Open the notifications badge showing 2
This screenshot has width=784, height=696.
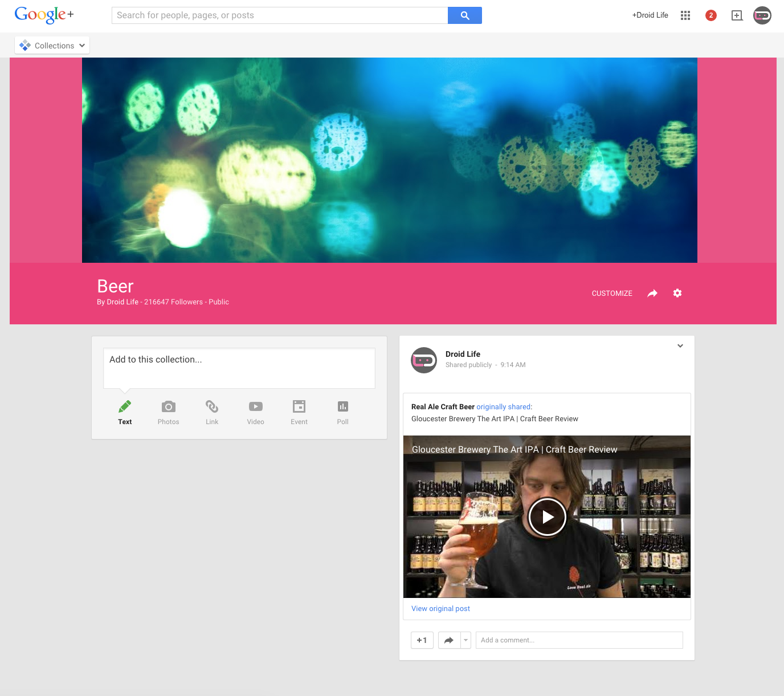tap(710, 15)
